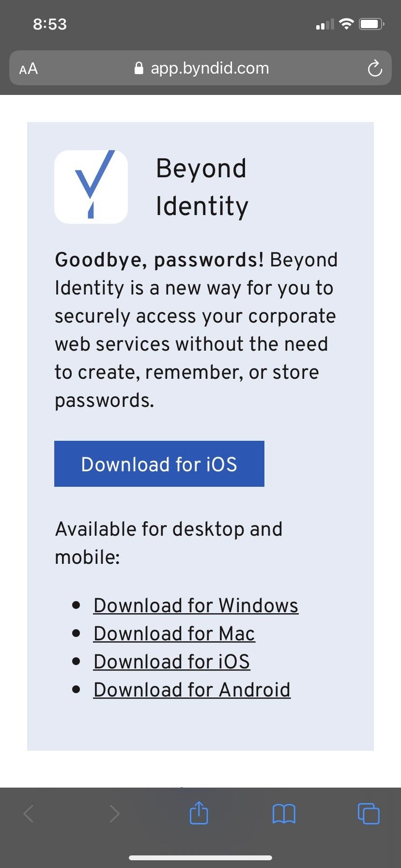Tap the lock icon in address bar
This screenshot has height=868, width=401.
click(139, 68)
